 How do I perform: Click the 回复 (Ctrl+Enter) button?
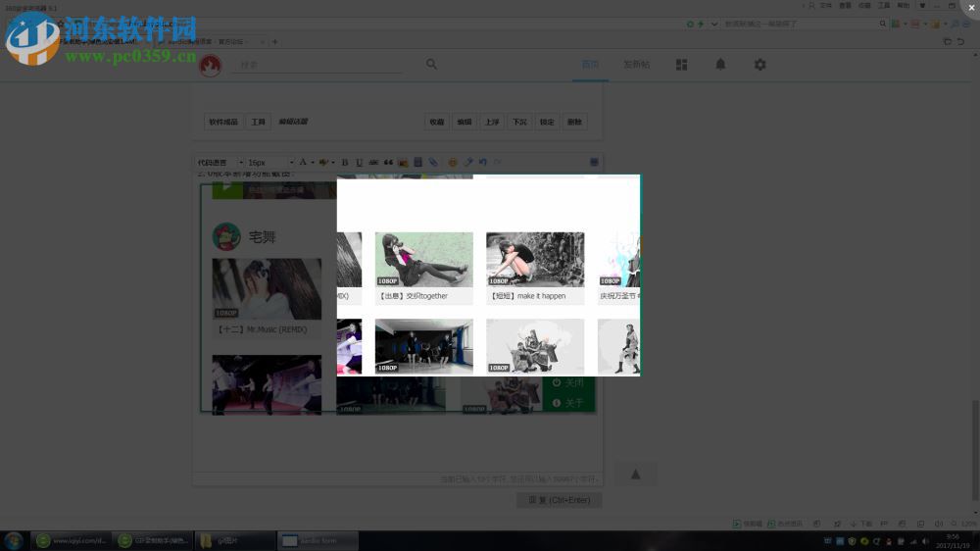(560, 500)
